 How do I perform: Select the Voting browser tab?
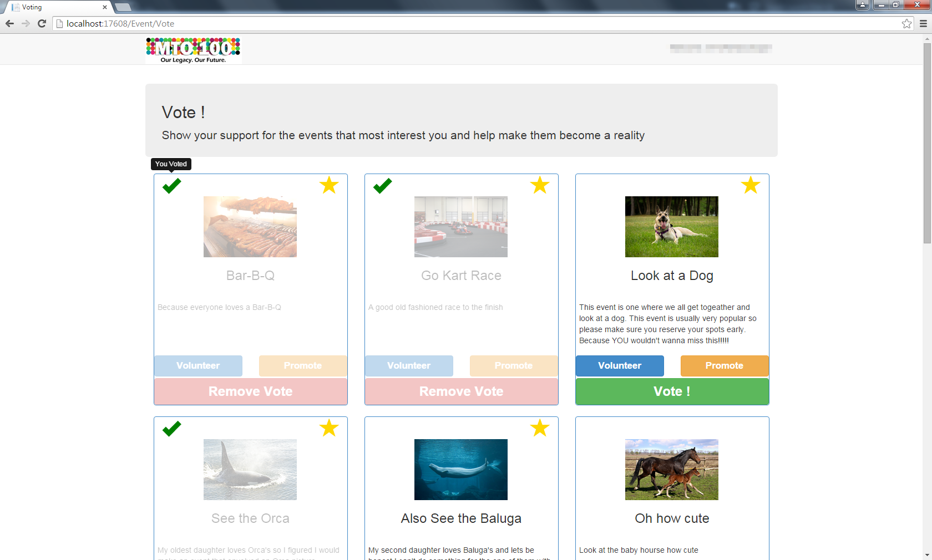tap(58, 7)
